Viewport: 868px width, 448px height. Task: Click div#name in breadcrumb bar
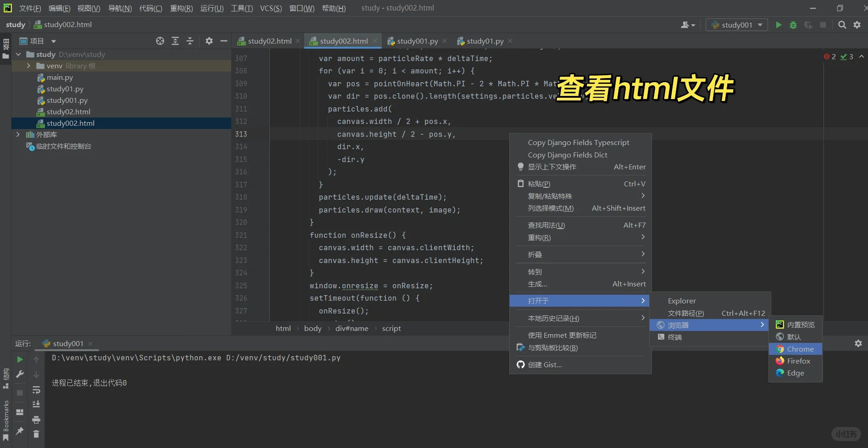coord(351,328)
